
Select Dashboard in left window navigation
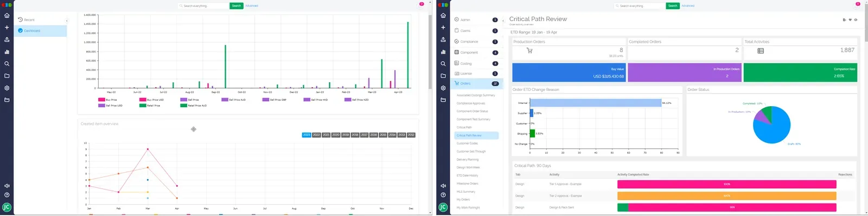pos(41,31)
